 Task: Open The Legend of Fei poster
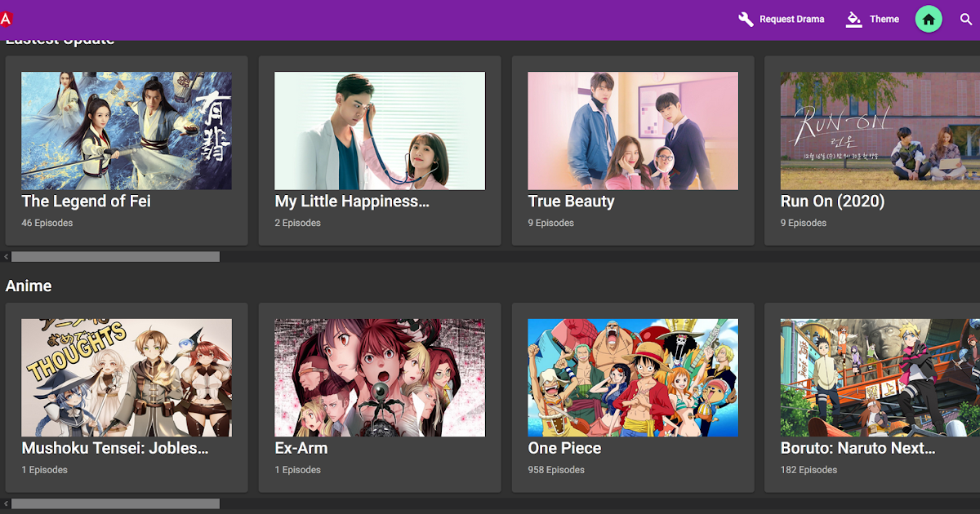point(127,131)
